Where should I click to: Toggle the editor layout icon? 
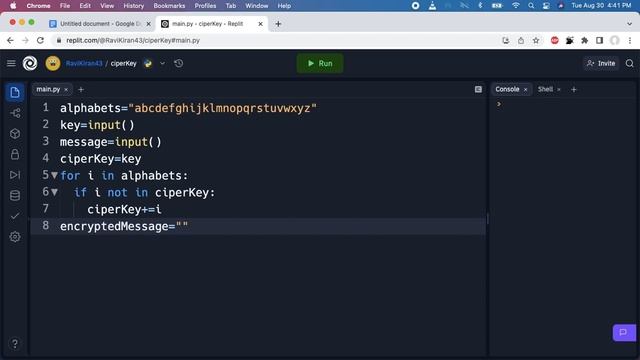click(478, 89)
